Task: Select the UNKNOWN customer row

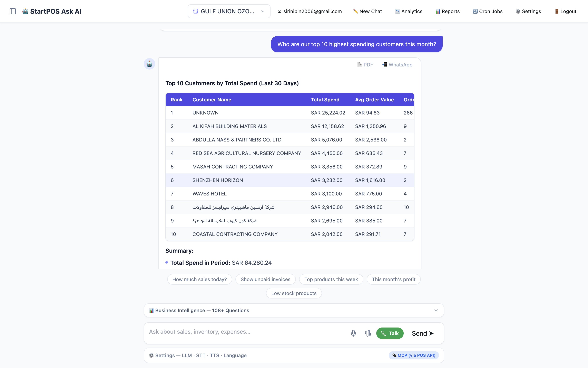Action: click(290, 113)
